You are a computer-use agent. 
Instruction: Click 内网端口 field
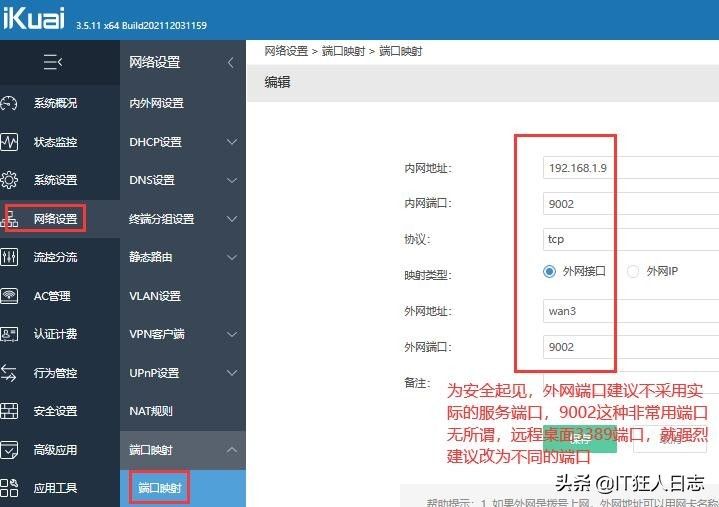tap(631, 204)
